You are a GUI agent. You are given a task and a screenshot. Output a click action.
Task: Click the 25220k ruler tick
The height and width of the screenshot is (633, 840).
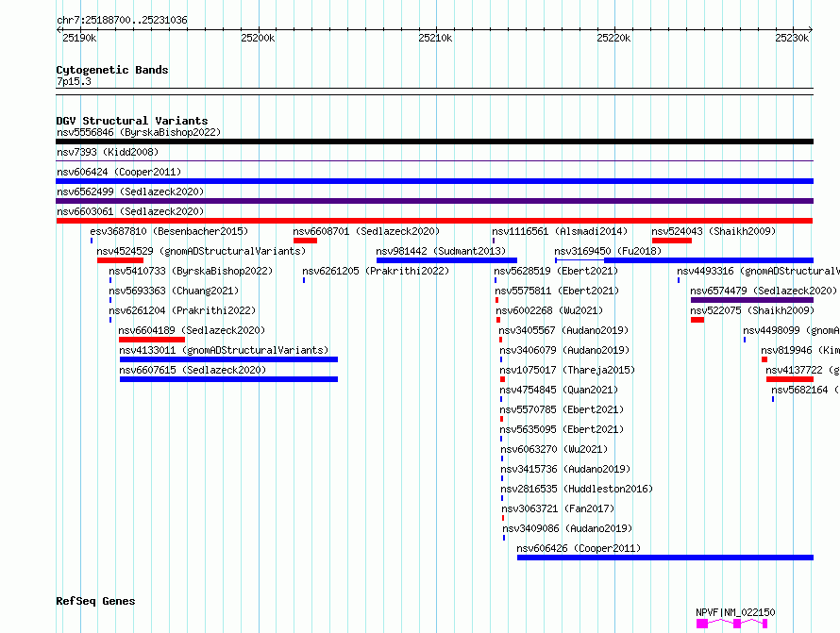613,38
